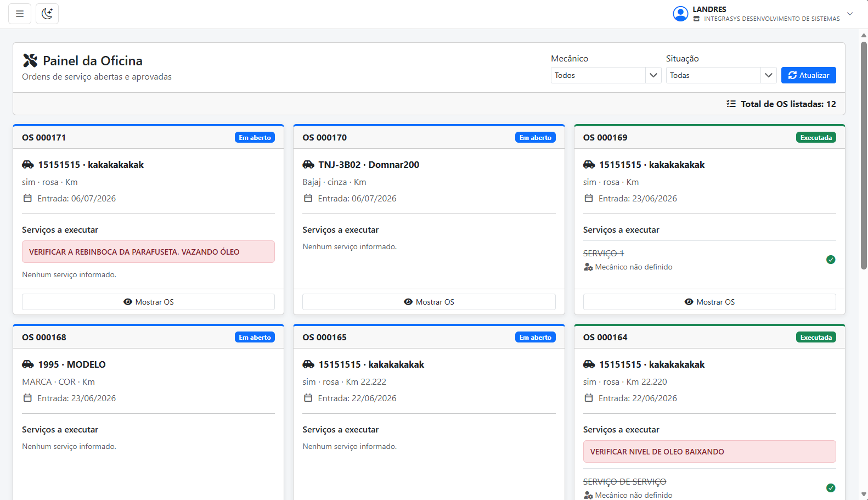Click Em aberto badge on OS 000170

click(536, 137)
